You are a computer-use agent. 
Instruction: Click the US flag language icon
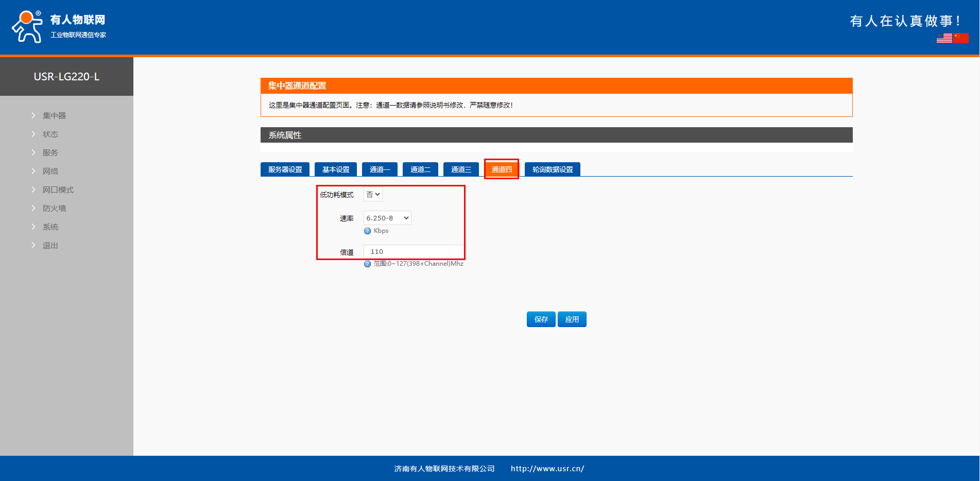coord(944,38)
